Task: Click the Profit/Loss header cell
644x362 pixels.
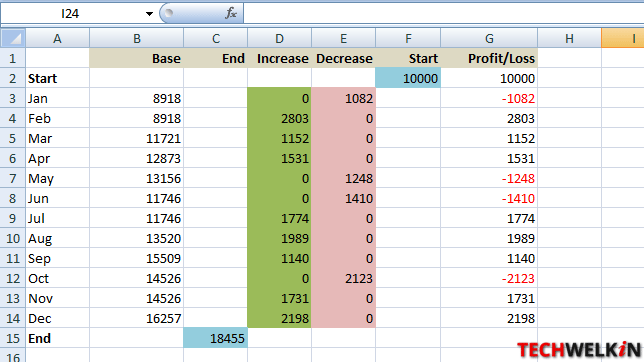Action: 489,58
